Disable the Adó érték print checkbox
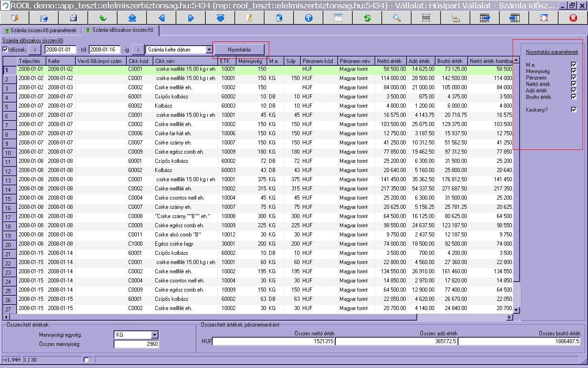 tap(574, 90)
